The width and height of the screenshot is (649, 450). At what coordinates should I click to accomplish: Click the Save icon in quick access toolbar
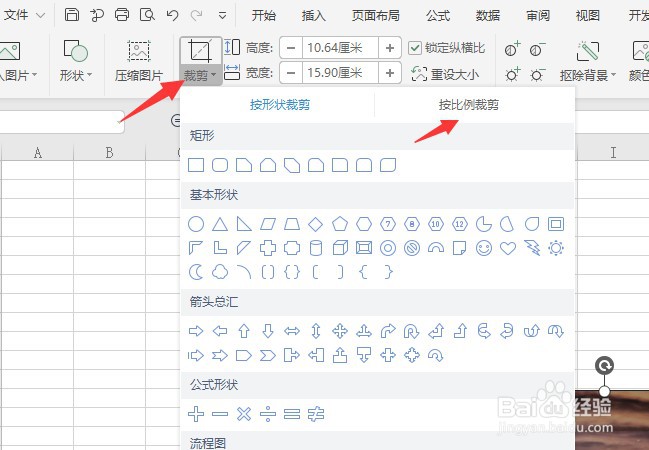tap(72, 15)
